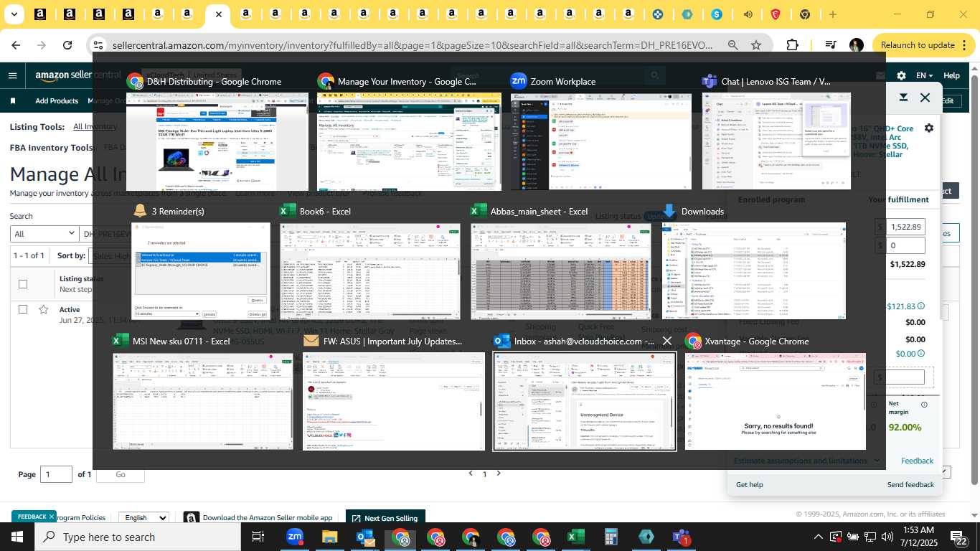Click the 1,522.89 price input field
This screenshot has height=551, width=980.
tap(905, 227)
